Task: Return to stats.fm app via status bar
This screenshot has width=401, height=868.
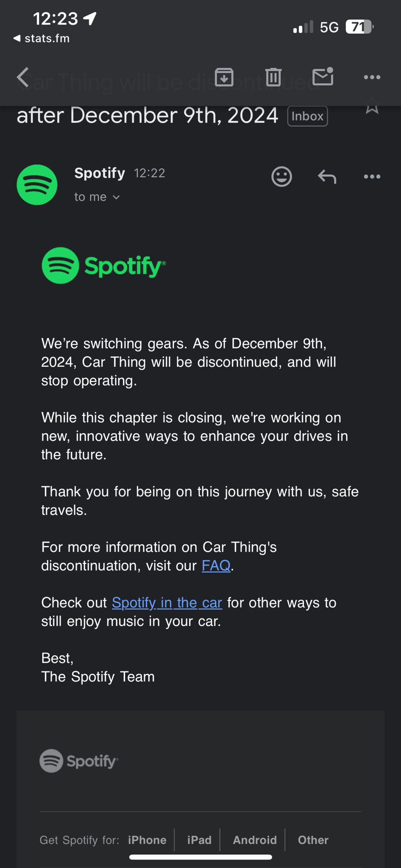Action: 42,39
